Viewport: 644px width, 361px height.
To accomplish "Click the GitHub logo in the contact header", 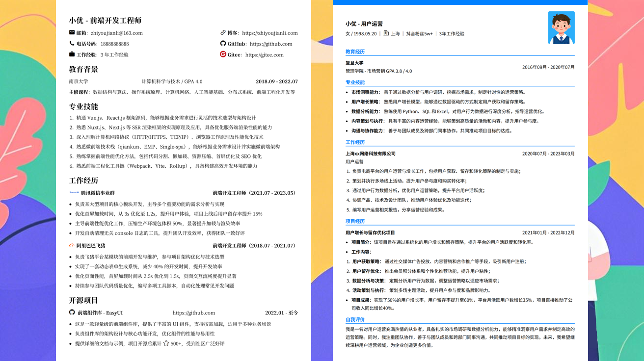I will (x=223, y=44).
